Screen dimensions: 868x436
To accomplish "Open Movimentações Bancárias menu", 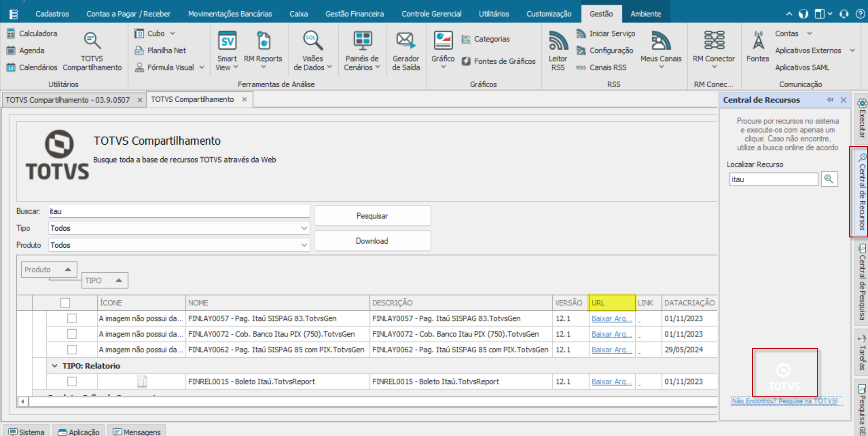I will point(230,14).
